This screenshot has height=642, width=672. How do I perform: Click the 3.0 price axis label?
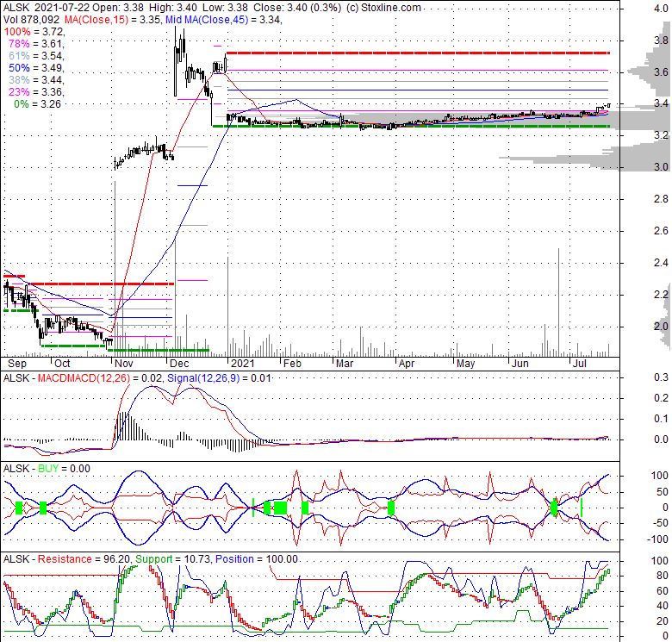pos(662,166)
